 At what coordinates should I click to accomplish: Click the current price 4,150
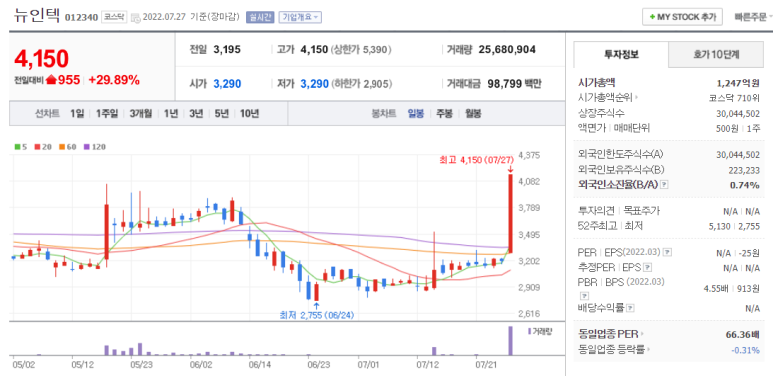[41, 59]
